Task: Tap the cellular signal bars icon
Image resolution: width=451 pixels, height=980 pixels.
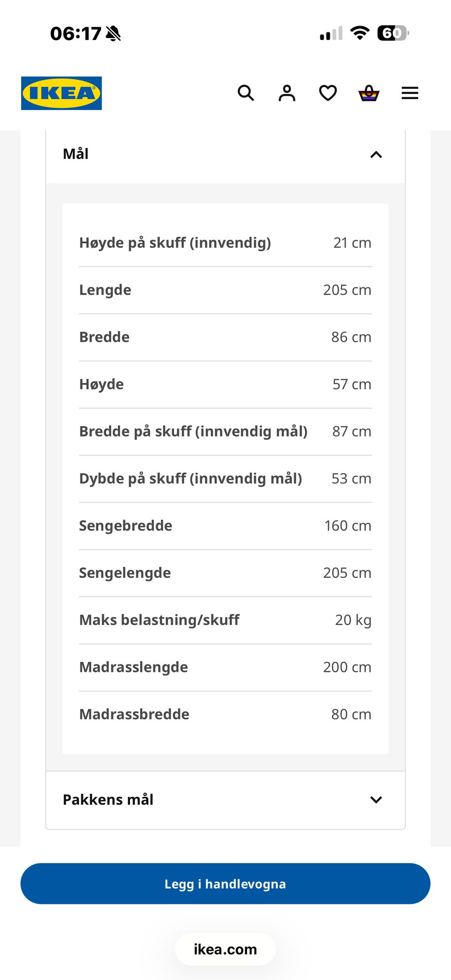Action: click(x=331, y=33)
